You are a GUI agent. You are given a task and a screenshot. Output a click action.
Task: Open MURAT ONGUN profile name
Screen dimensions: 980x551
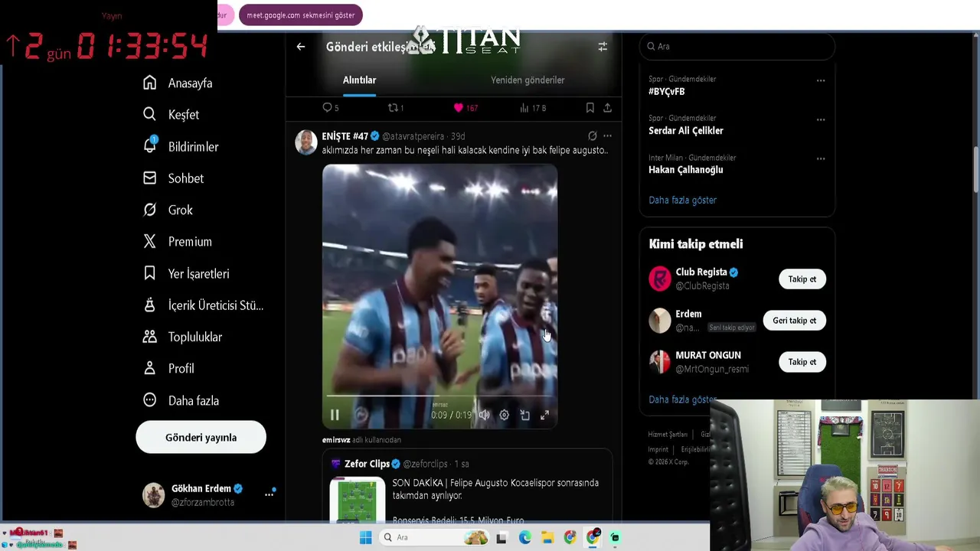click(707, 355)
